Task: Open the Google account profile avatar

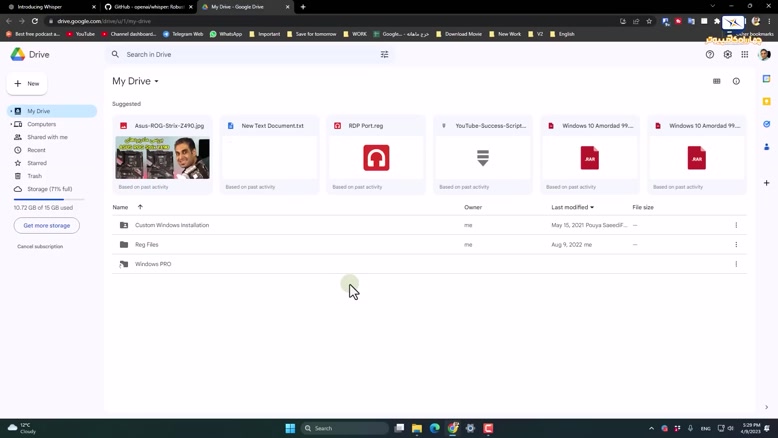Action: point(764,55)
